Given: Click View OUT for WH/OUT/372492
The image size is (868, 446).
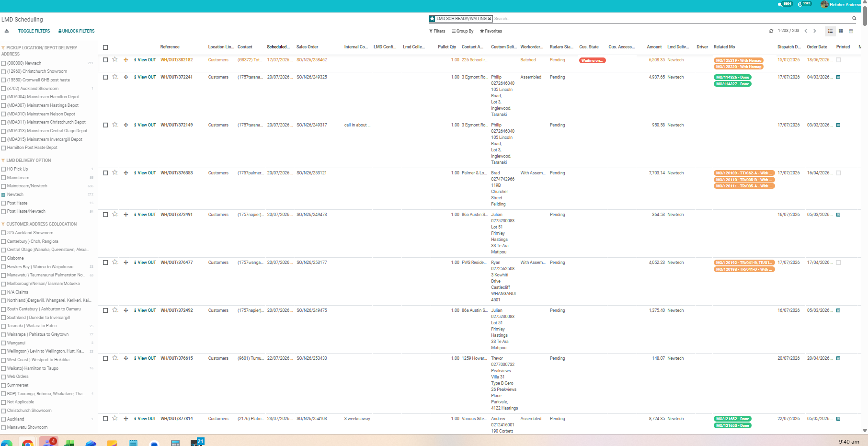Looking at the screenshot, I should click(x=145, y=310).
